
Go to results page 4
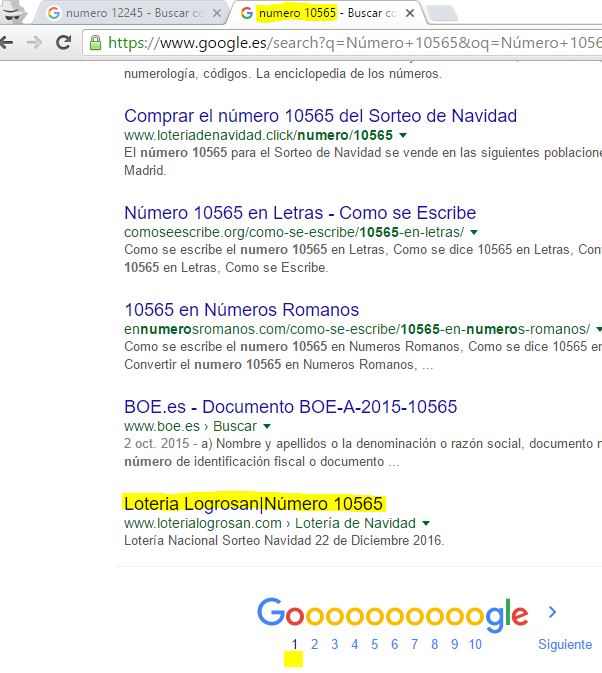(x=355, y=644)
